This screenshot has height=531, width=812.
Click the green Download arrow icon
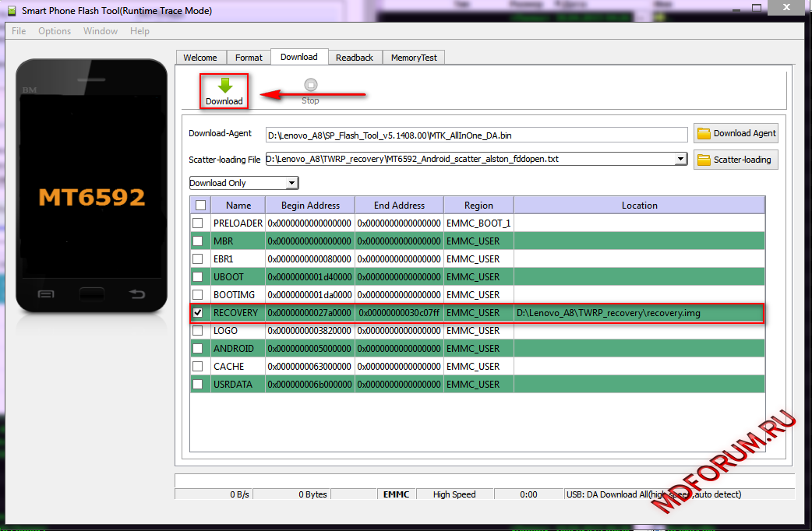(x=224, y=86)
